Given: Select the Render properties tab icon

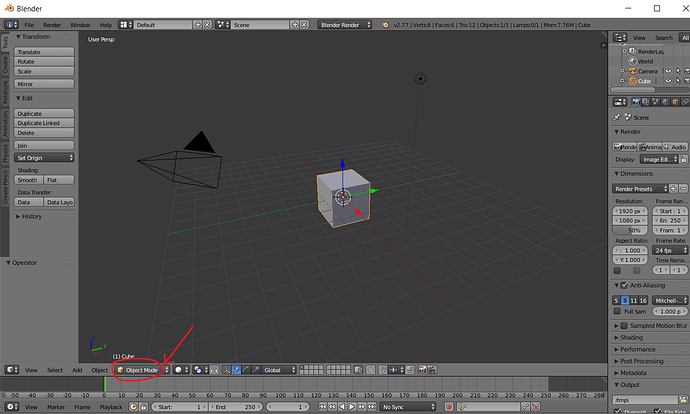Looking at the screenshot, I should click(636, 102).
